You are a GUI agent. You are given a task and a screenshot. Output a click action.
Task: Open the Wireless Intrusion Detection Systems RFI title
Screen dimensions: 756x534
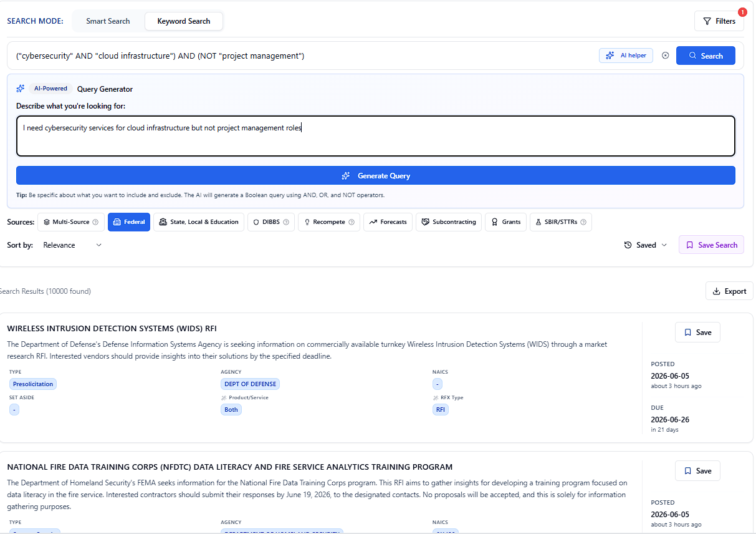(112, 329)
